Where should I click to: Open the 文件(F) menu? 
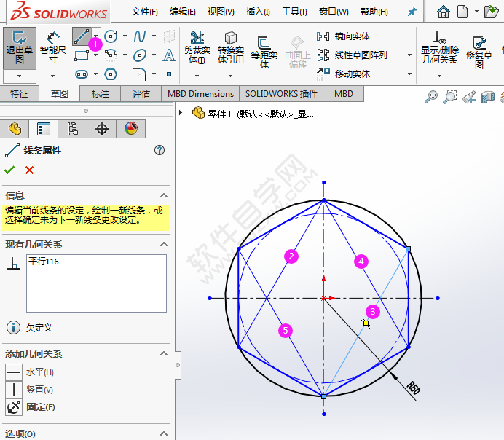145,12
